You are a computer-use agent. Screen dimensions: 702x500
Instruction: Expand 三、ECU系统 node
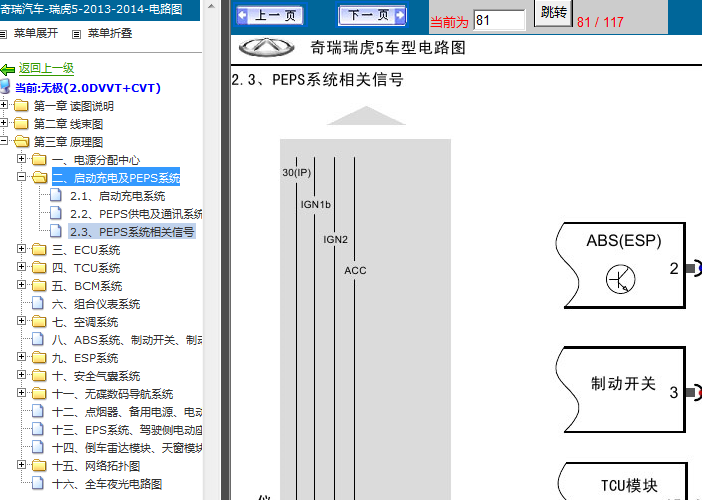pyautogui.click(x=21, y=248)
